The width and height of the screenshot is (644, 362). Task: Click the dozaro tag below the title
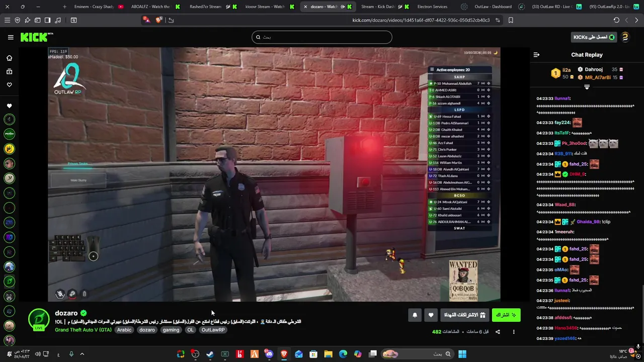(x=147, y=330)
